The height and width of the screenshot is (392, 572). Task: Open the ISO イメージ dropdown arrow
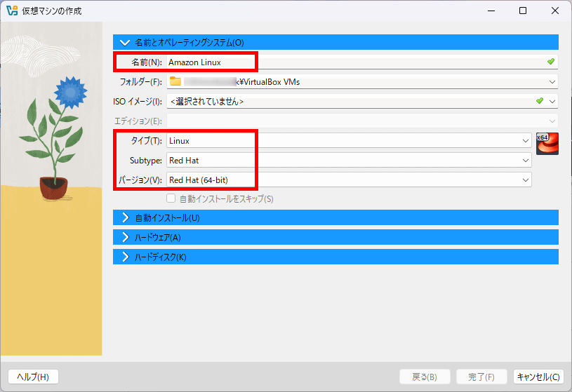552,102
